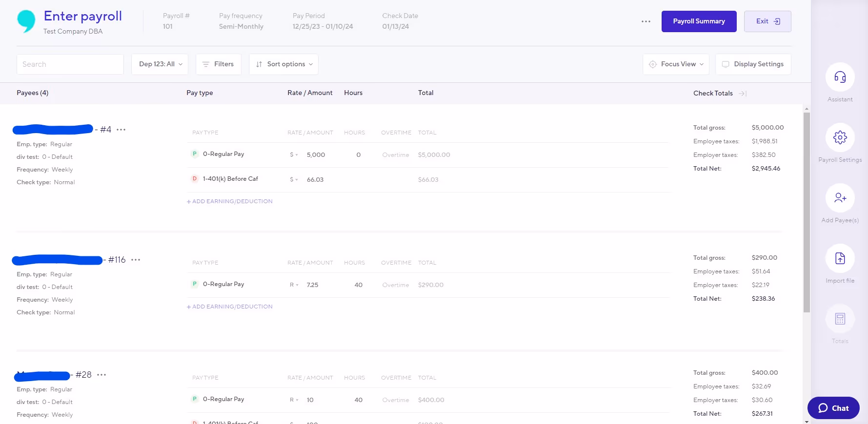Viewport: 868px width, 424px height.
Task: Open options menu for payee #4
Action: click(121, 130)
